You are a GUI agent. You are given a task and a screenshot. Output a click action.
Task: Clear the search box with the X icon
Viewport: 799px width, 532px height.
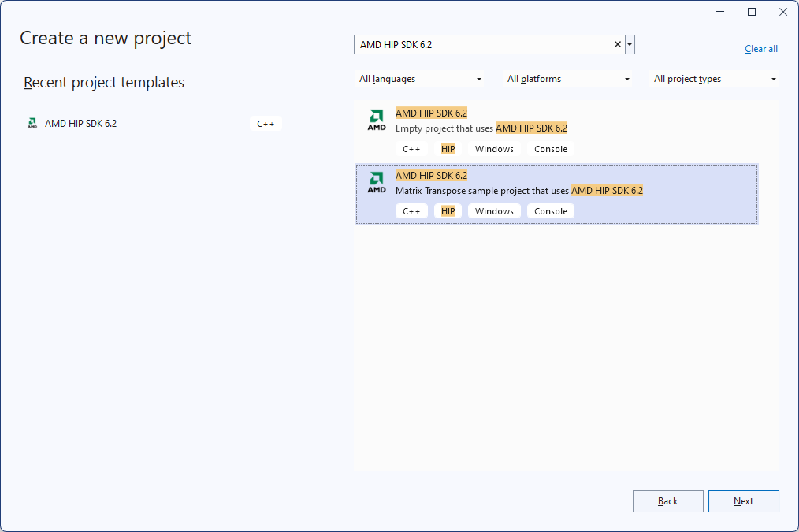tap(618, 45)
